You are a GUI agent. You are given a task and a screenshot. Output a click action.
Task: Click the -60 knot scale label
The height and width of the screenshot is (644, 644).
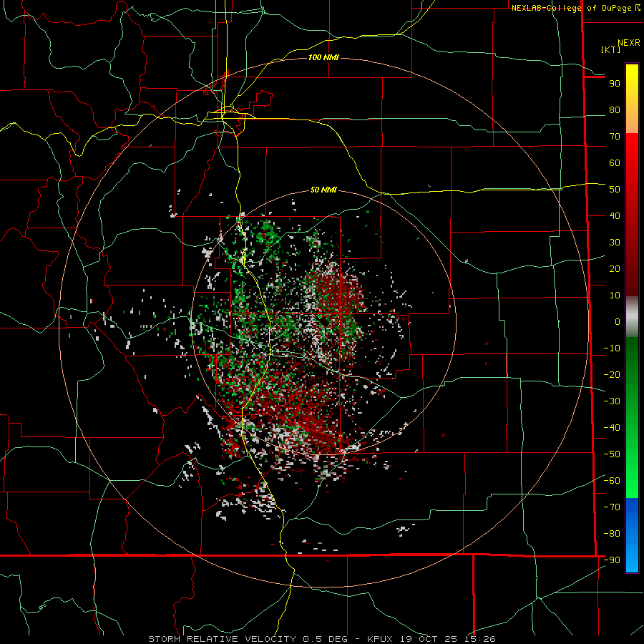click(612, 481)
